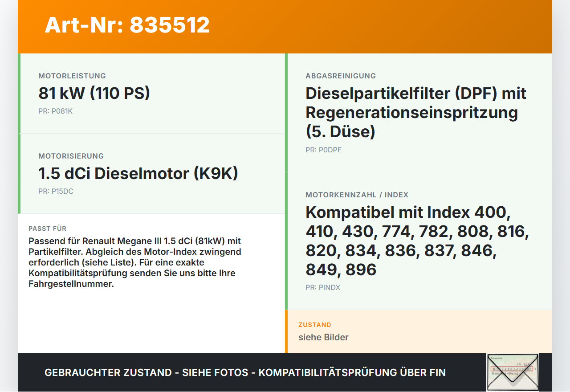
Task: Click the ZUSTAND label
Action: click(315, 325)
